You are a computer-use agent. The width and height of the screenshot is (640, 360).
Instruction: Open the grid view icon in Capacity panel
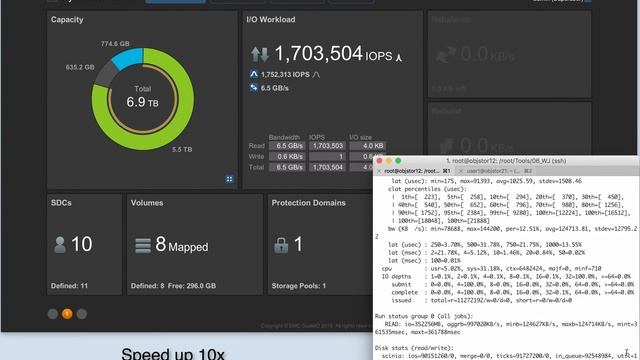[x=229, y=179]
